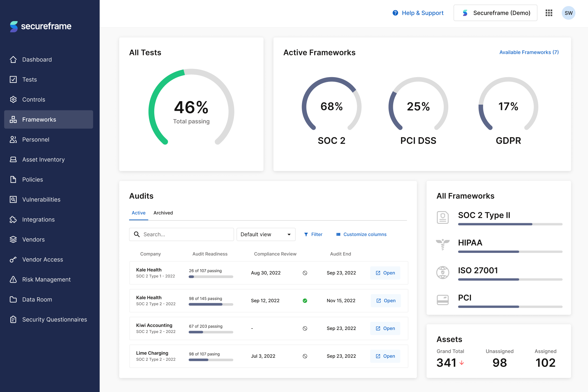Click the ISO 27001 progress bar

510,279
